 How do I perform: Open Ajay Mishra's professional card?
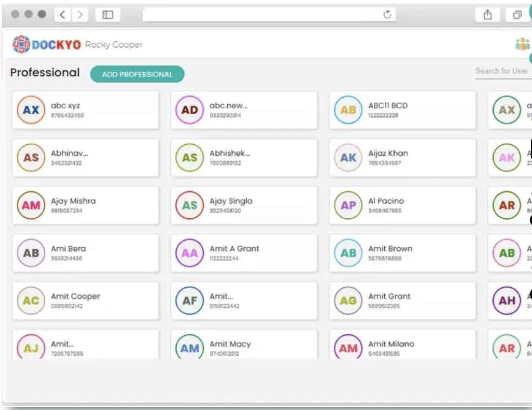pos(85,206)
